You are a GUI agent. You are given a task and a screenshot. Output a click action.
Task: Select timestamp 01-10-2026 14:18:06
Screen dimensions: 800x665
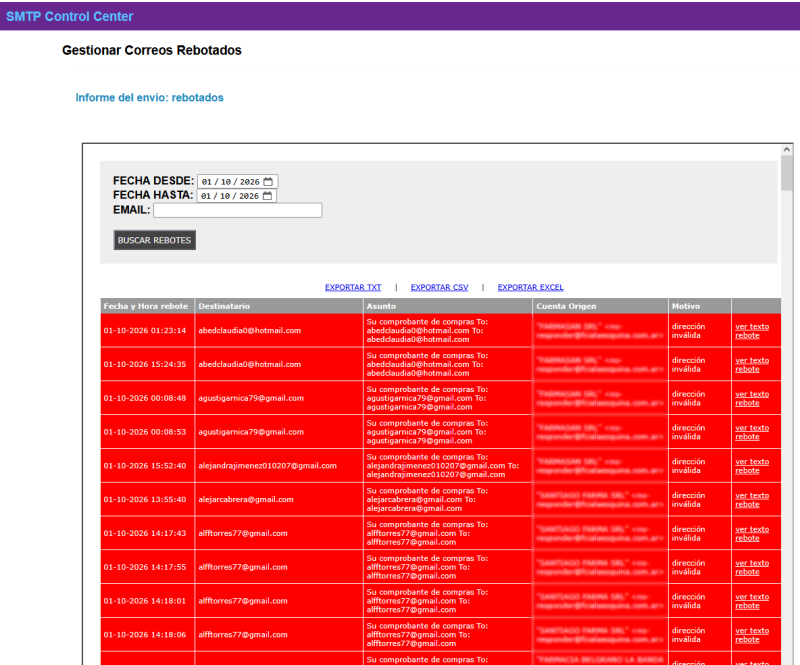pyautogui.click(x=145, y=634)
